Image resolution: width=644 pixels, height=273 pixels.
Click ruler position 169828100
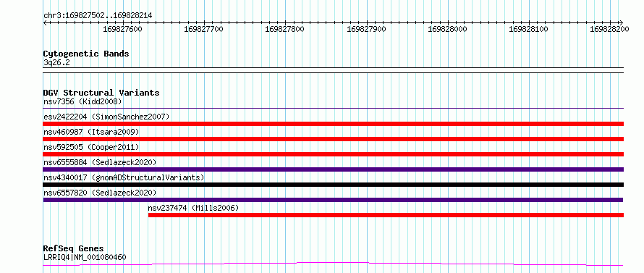pos(528,29)
